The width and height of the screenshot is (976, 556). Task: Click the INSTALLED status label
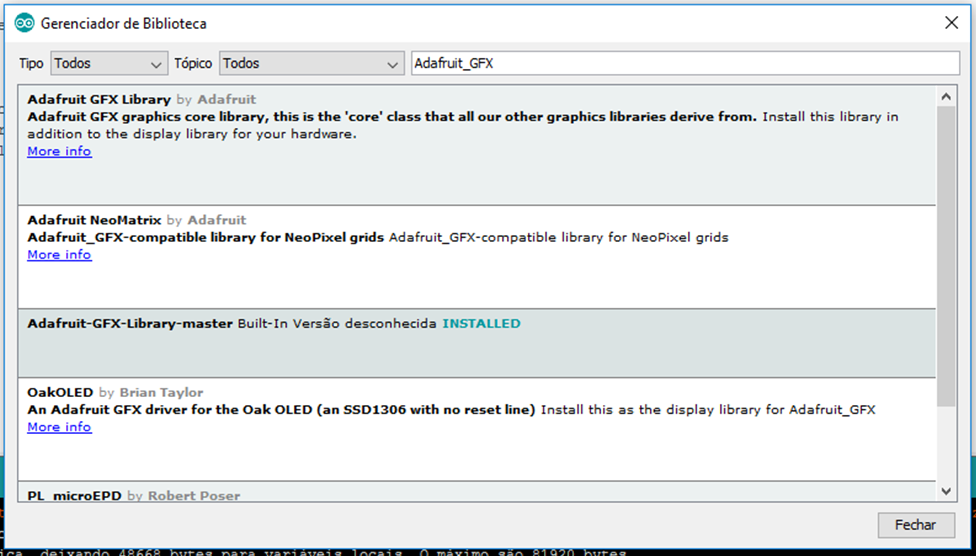click(x=481, y=324)
